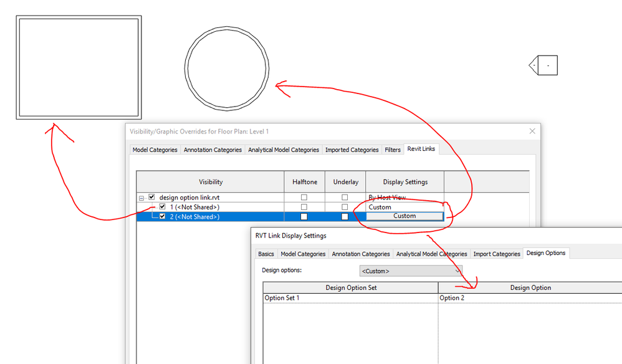Click the Design Option column header
Viewport: 622px width, 364px height.
tap(530, 288)
